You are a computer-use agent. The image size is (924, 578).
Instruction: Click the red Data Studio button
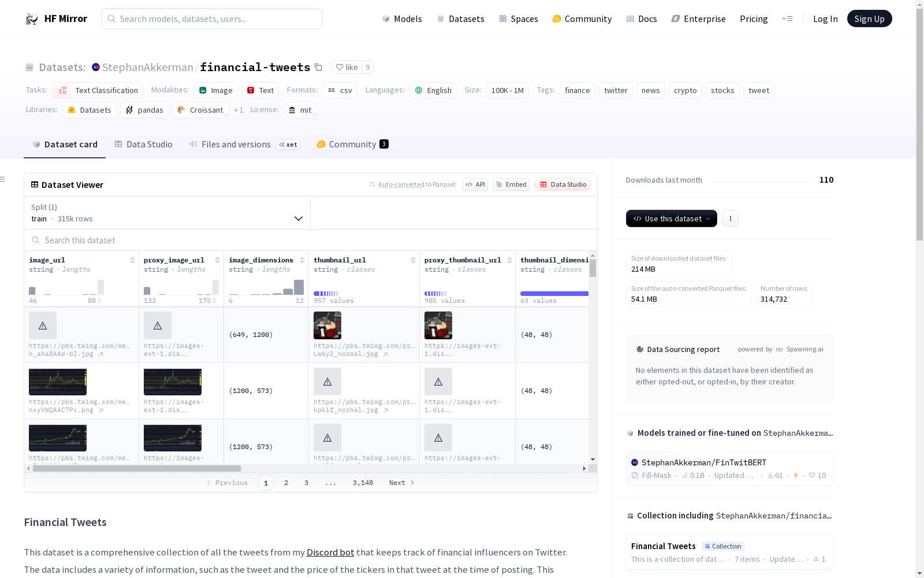pyautogui.click(x=562, y=184)
